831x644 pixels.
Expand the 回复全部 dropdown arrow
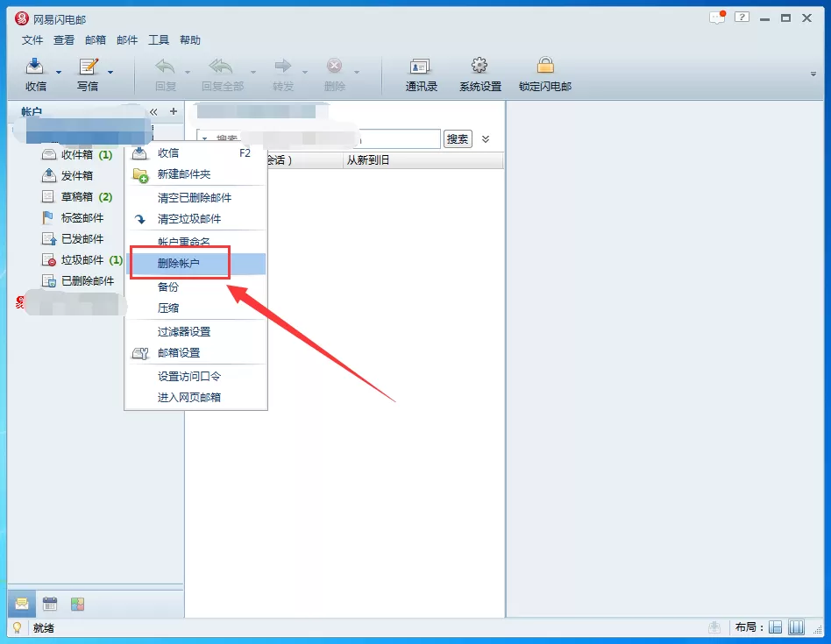point(253,72)
